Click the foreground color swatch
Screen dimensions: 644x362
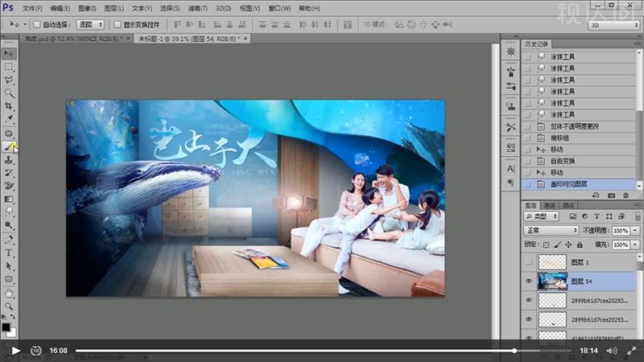[x=6, y=327]
